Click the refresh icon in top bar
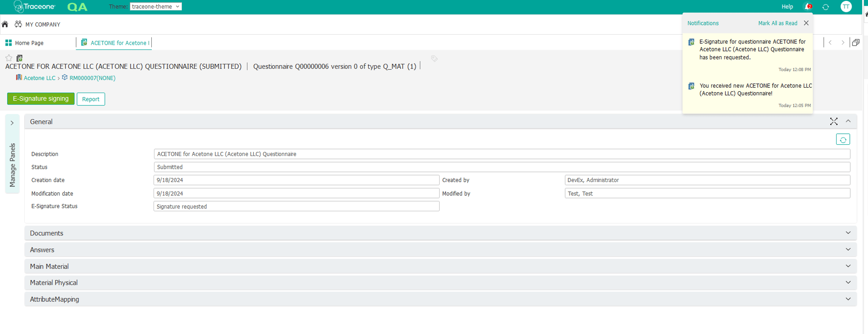 pos(826,7)
